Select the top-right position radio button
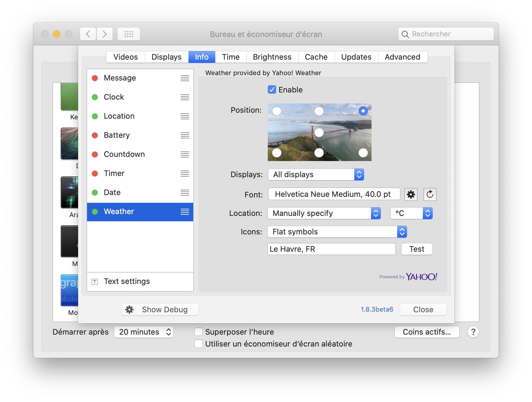Image resolution: width=532 pixels, height=402 pixels. pyautogui.click(x=363, y=111)
